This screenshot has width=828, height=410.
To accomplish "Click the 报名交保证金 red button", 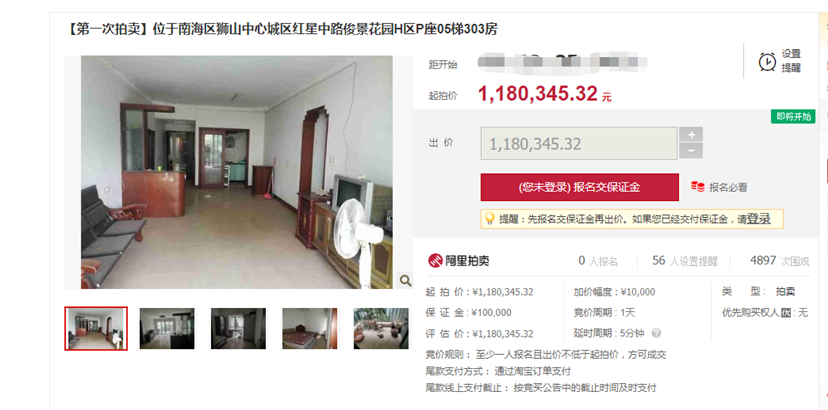I will pyautogui.click(x=579, y=187).
